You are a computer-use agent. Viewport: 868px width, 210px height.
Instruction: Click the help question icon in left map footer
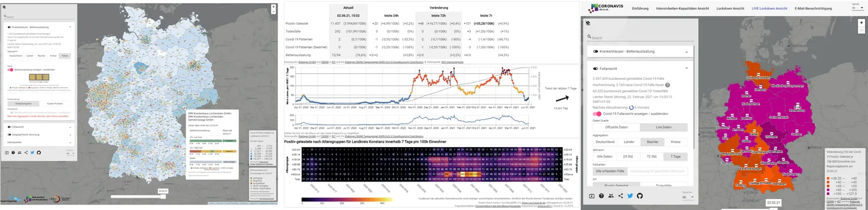(x=13, y=152)
